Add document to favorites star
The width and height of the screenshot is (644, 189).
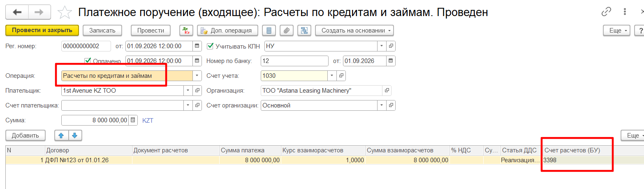click(x=65, y=12)
